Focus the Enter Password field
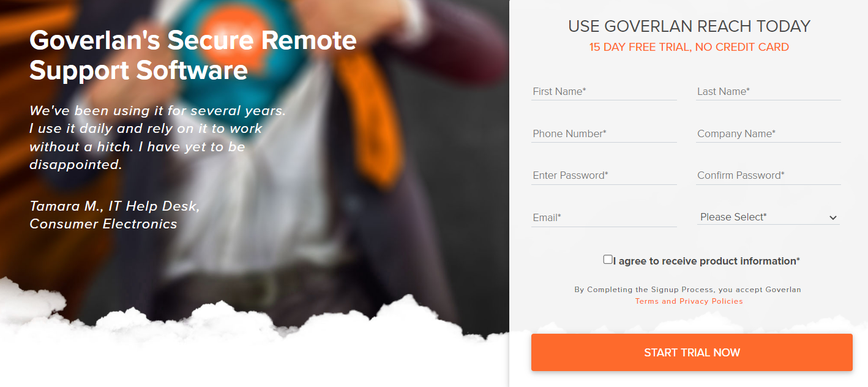The height and width of the screenshot is (387, 868). coord(604,175)
